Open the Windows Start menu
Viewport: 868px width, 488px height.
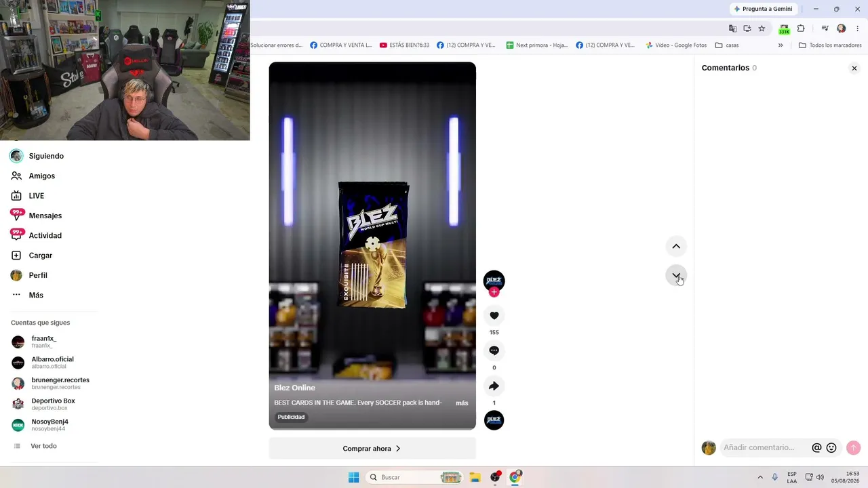353,477
